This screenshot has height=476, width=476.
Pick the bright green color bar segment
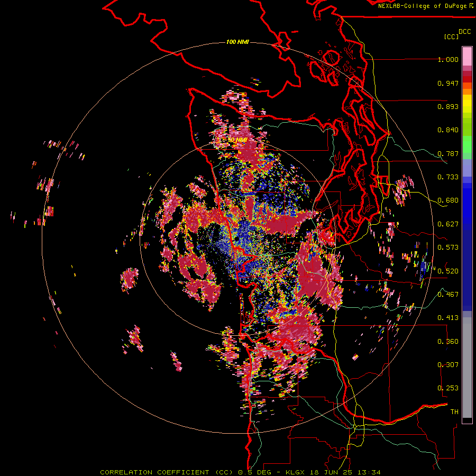pyautogui.click(x=467, y=144)
